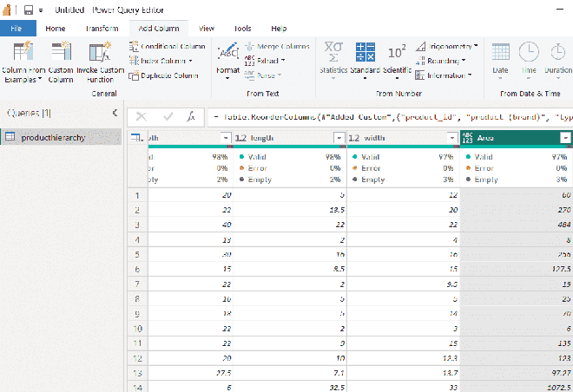573x392 pixels.
Task: Change the Area column data type icon
Action: [467, 138]
